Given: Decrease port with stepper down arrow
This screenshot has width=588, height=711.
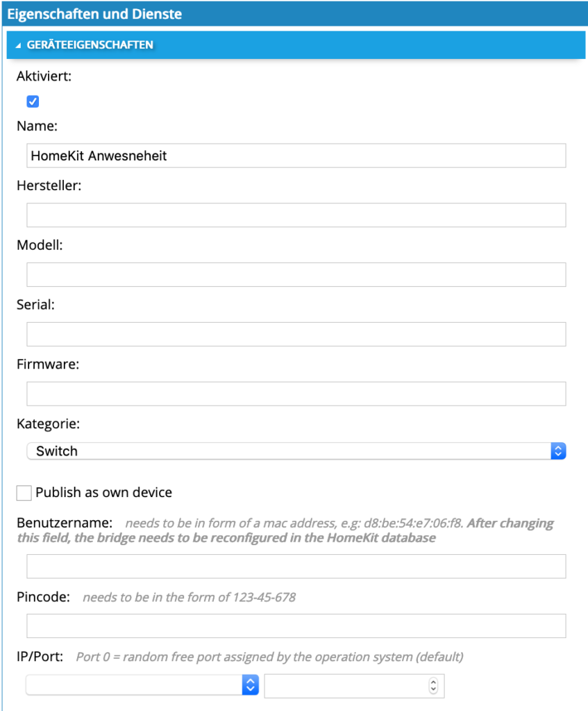Looking at the screenshot, I should [x=433, y=689].
